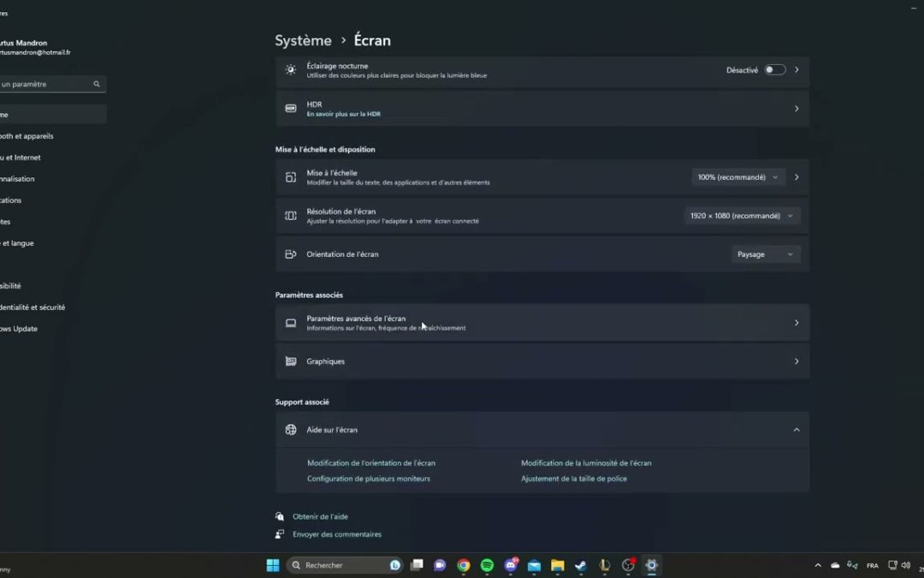924x578 pixels.
Task: Click the globe icon beside Aide sur l'écran
Action: pyautogui.click(x=291, y=430)
